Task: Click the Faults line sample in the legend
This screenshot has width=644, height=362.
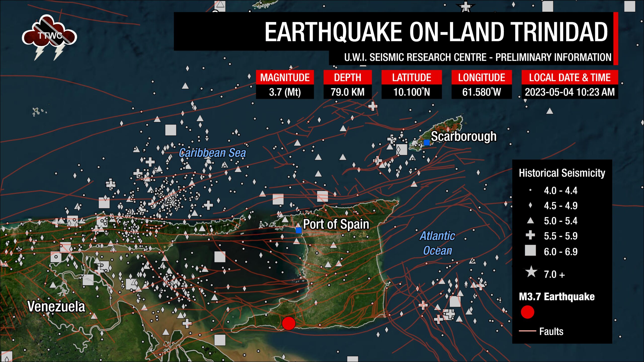Action: click(528, 331)
